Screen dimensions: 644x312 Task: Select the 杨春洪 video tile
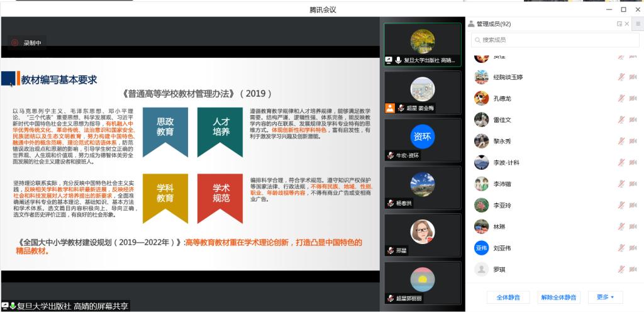point(423,187)
